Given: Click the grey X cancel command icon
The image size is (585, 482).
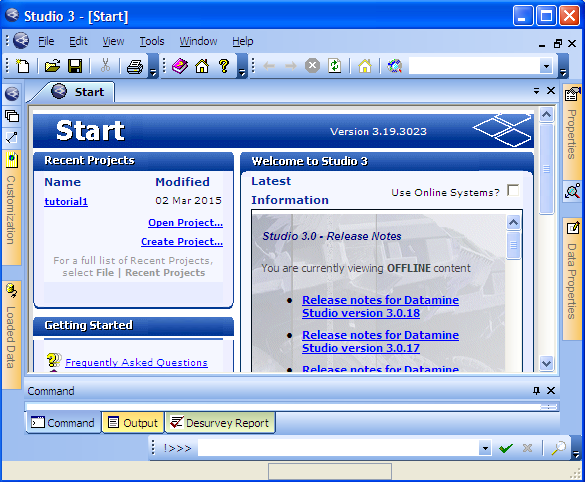Looking at the screenshot, I should pyautogui.click(x=527, y=448).
